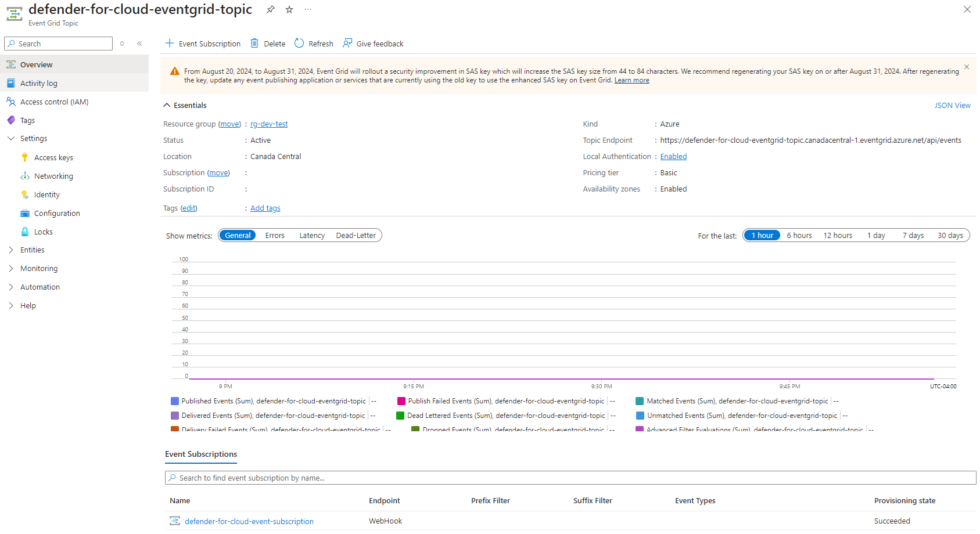This screenshot has width=980, height=534.
Task: Expand the Automation section
Action: pyautogui.click(x=11, y=287)
